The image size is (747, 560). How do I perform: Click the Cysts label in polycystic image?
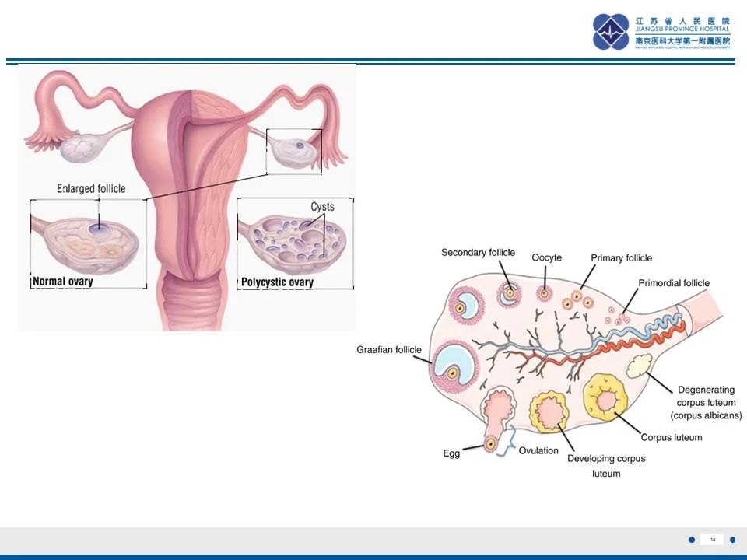click(x=322, y=207)
